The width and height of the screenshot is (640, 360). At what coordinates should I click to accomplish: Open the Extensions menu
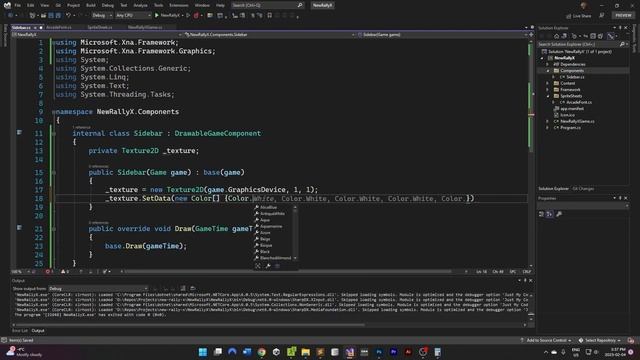(179, 5)
